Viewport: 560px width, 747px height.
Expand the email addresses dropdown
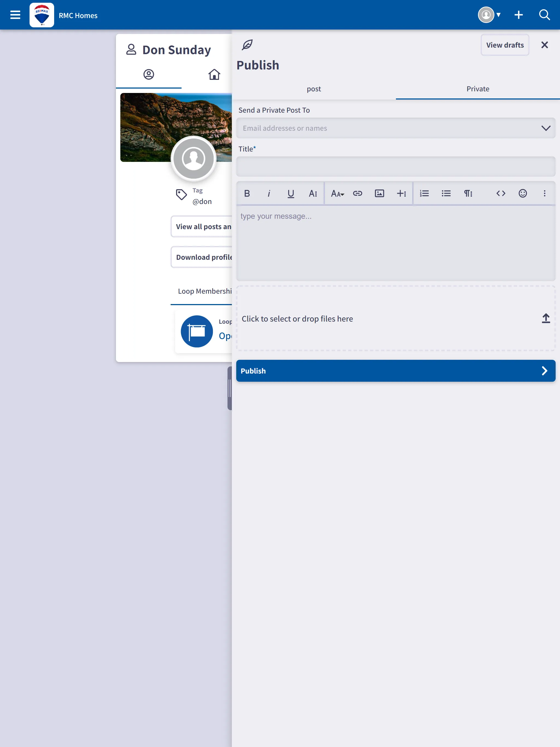point(545,128)
